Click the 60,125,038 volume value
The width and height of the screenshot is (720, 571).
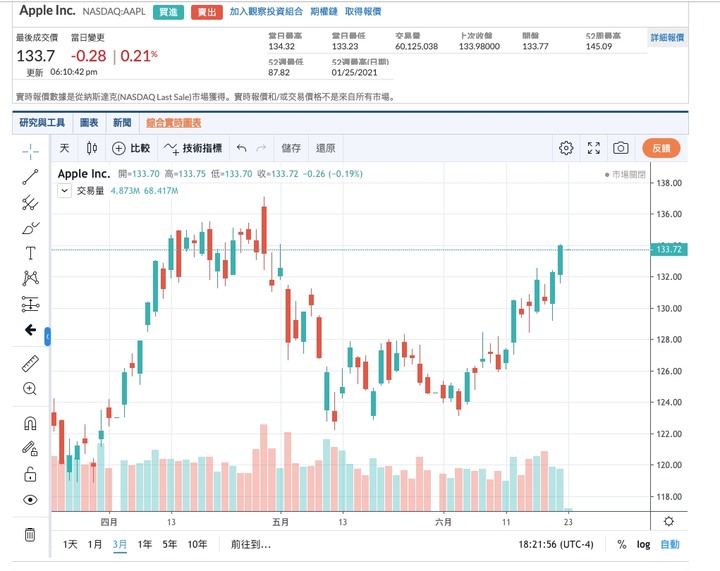[416, 46]
